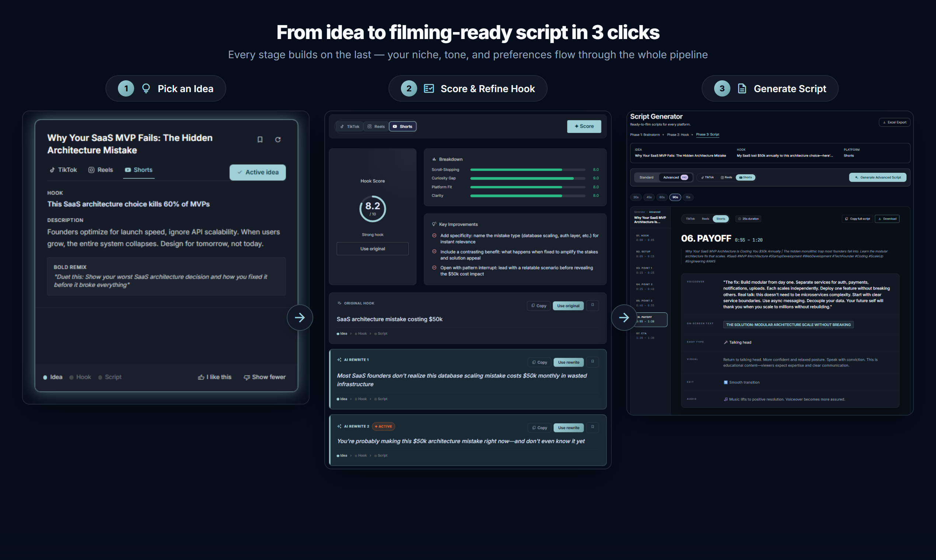
Task: Bookmark the Original Hook card
Action: click(x=593, y=305)
